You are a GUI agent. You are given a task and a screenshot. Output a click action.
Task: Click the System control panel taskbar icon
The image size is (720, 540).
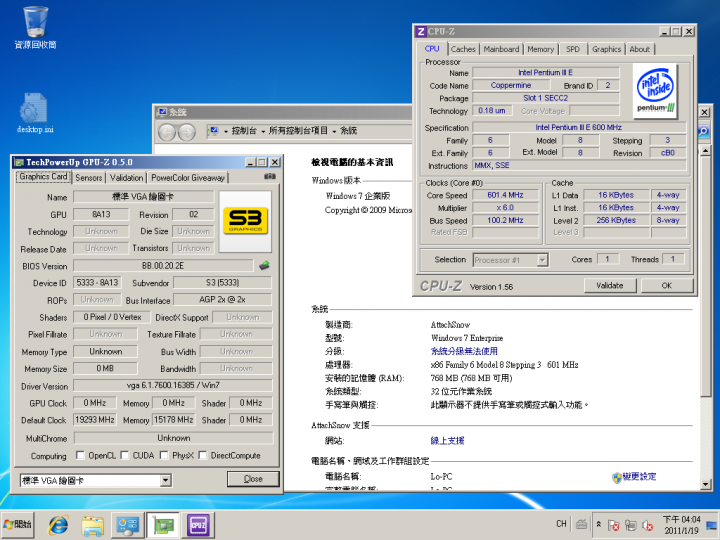click(127, 525)
